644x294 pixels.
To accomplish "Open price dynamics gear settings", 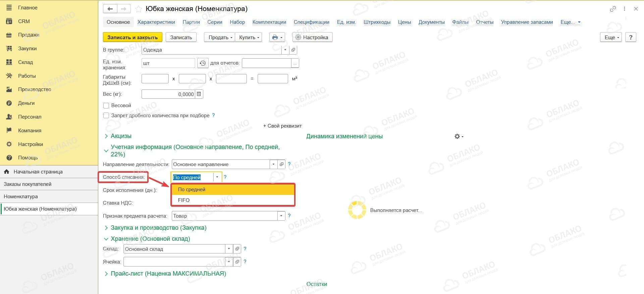I will pos(459,136).
